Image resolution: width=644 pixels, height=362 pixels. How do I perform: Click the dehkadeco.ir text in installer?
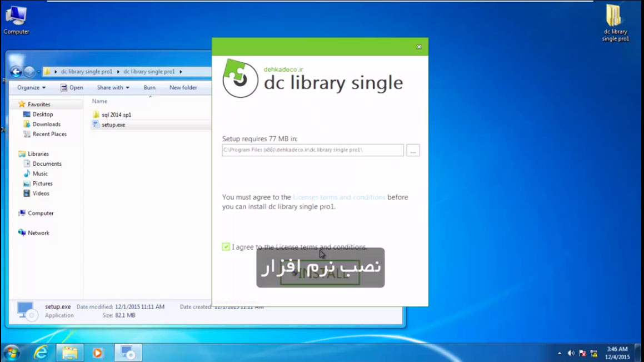pyautogui.click(x=283, y=70)
